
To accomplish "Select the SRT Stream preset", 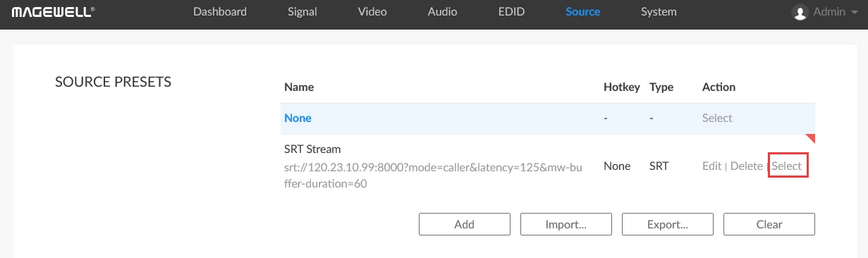I will click(787, 166).
